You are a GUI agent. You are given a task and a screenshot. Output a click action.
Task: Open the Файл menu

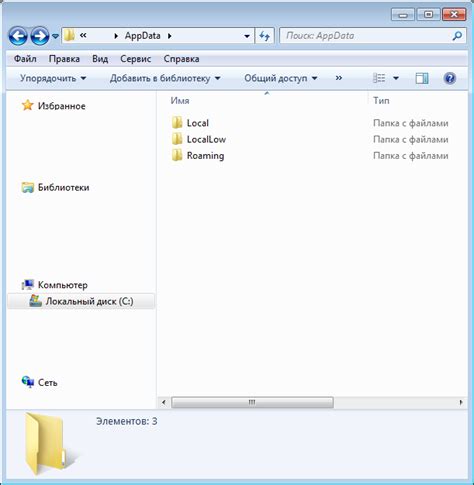(x=25, y=59)
